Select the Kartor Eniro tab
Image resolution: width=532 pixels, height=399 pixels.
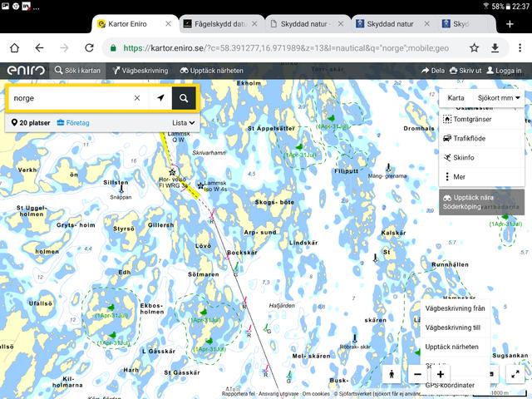point(127,24)
